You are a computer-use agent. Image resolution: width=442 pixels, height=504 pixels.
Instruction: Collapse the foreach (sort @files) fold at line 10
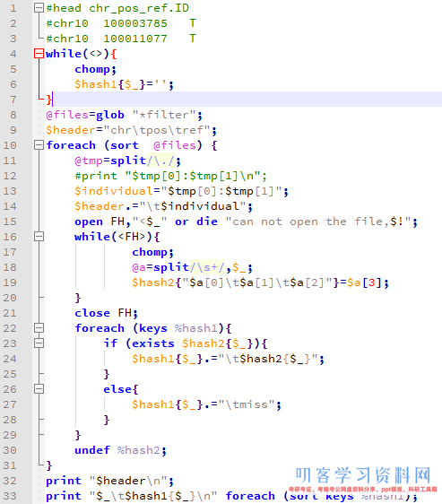(x=39, y=145)
